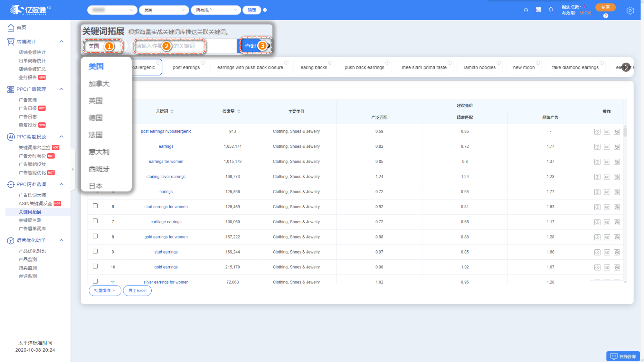Image resolution: width=644 pixels, height=362 pixels.
Task: Open the blurred store dropdown in top bar
Action: point(112,10)
